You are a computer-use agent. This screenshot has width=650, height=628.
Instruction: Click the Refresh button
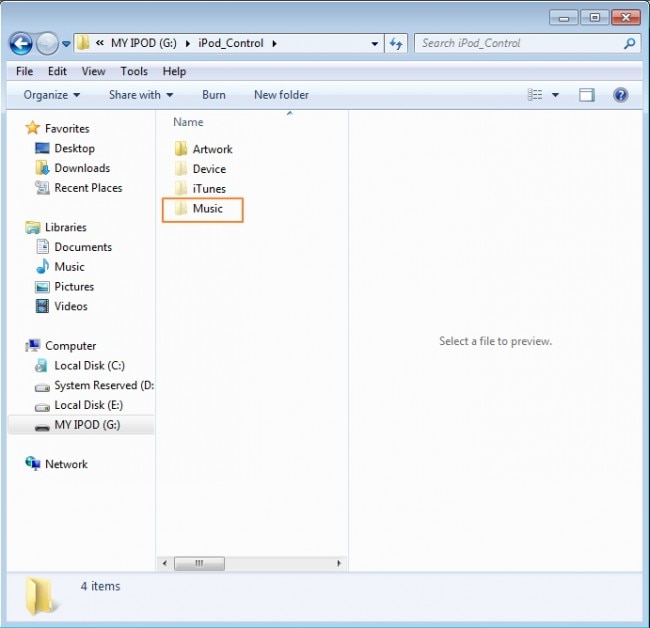396,44
